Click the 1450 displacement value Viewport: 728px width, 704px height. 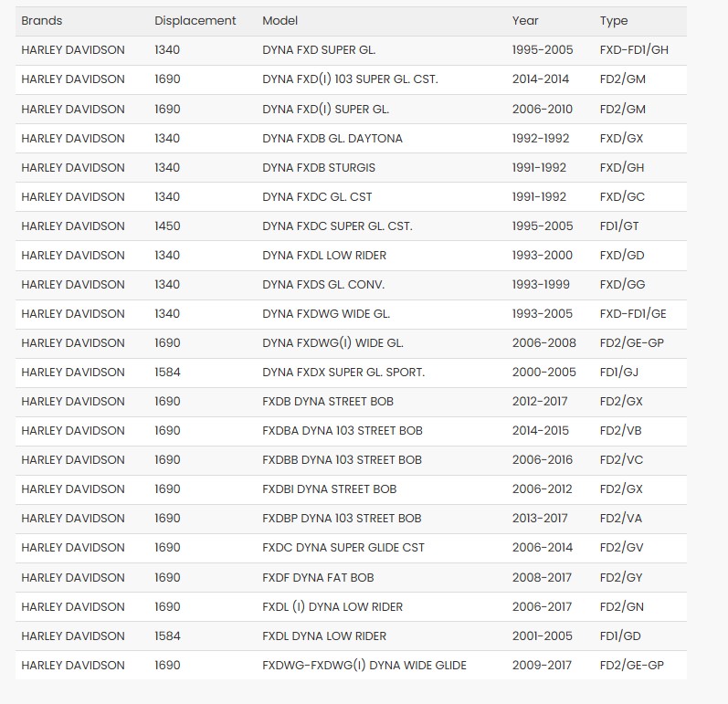click(x=167, y=226)
